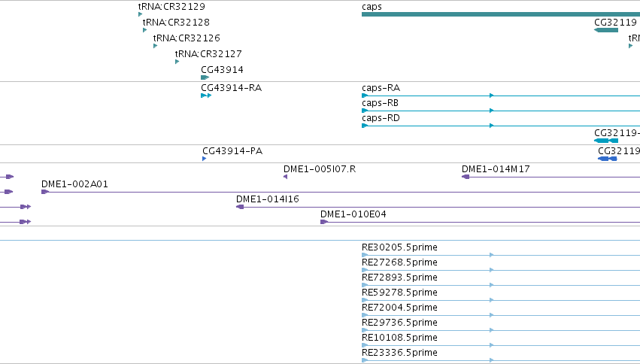Pick the tRNA:CR32127 gene arrow
Image resolution: width=640 pixels, height=364 pixels.
[x=177, y=62]
